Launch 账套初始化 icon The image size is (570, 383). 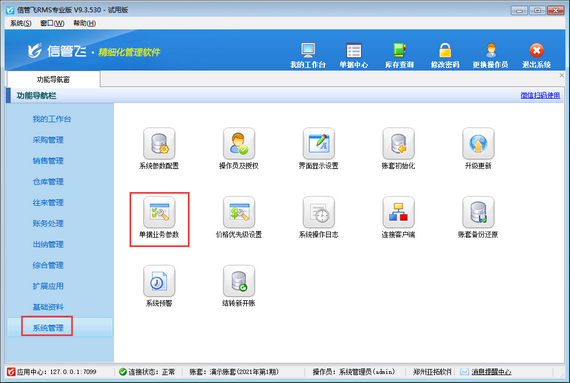tap(398, 144)
